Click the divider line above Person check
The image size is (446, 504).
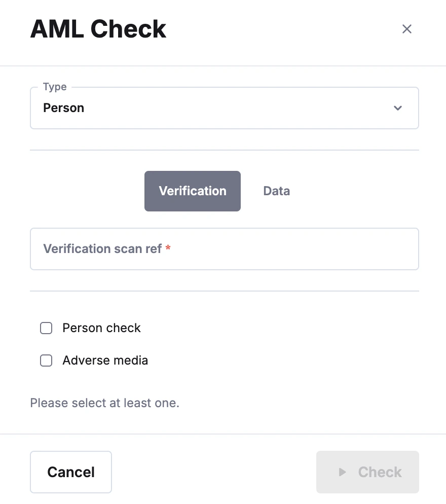pyautogui.click(x=224, y=291)
